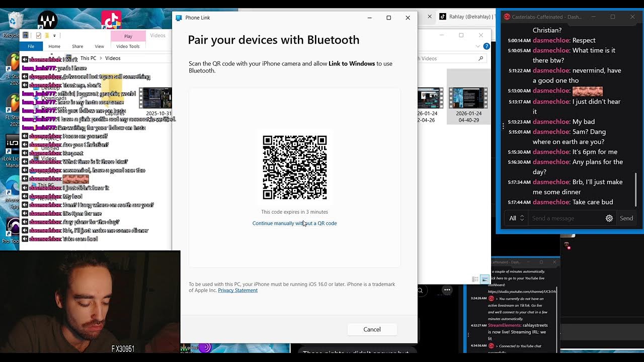Click the studio.youtube.com link text in lower chat
644x362 pixels.
(522, 292)
